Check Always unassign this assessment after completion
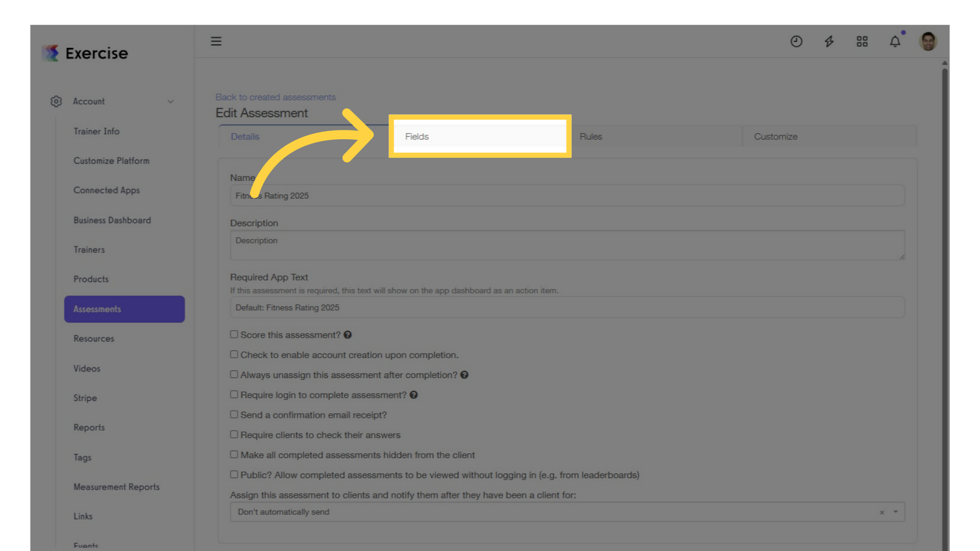The image size is (980, 551). [x=234, y=374]
